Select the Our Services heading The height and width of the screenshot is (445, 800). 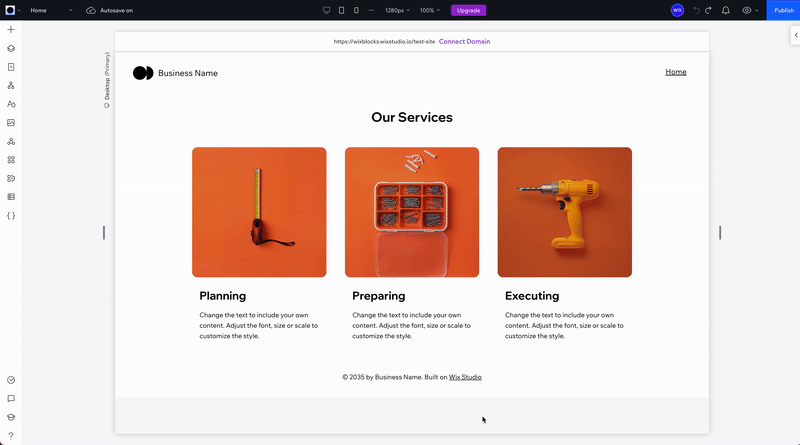412,117
